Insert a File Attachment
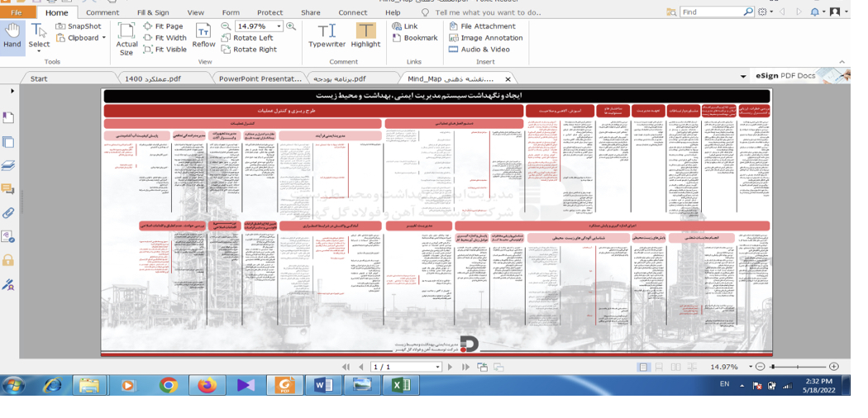Viewport: 868px width, 418px height. pos(482,26)
